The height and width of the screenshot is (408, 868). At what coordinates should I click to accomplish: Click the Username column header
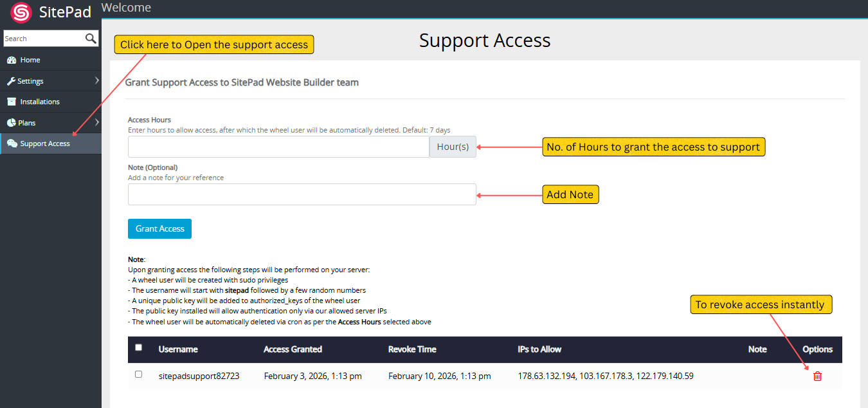point(178,349)
